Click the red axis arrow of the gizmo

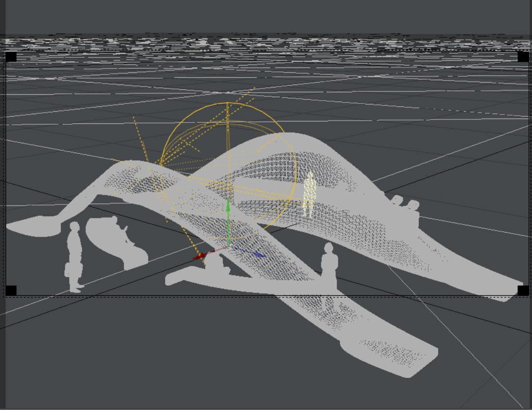click(x=200, y=256)
